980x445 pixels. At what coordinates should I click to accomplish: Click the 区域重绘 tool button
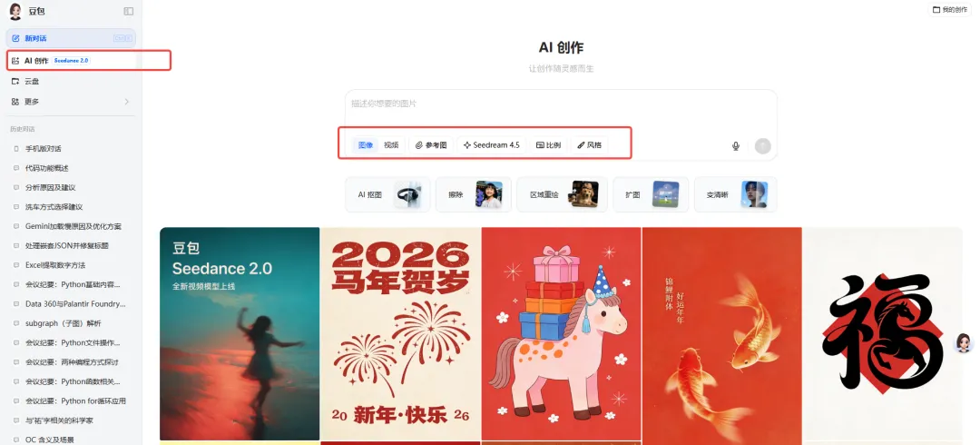click(x=562, y=194)
